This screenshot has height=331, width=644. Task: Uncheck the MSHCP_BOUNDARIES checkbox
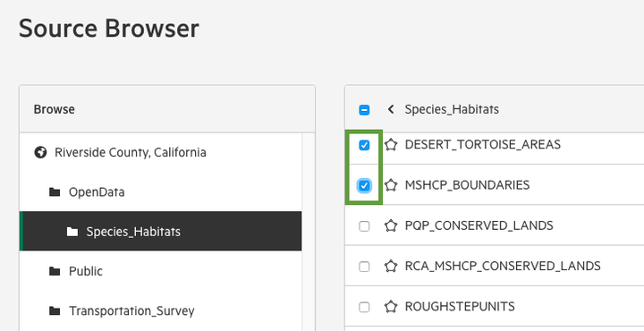pos(364,185)
